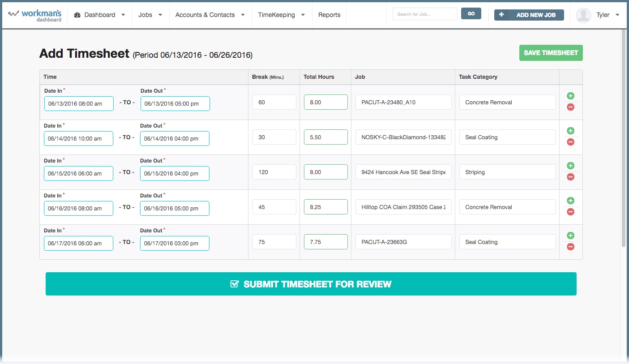Open the Dashboard menu
This screenshot has height=364, width=629.
coord(100,15)
